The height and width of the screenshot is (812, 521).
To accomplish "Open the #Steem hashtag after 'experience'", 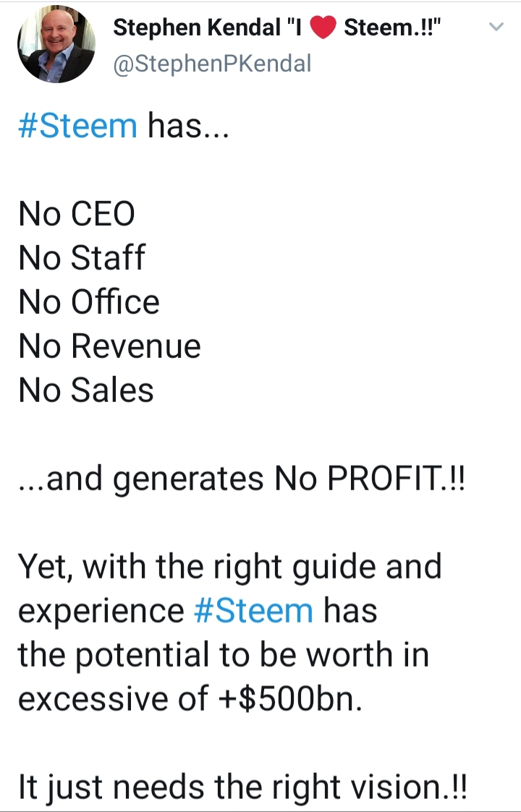I will tap(253, 610).
